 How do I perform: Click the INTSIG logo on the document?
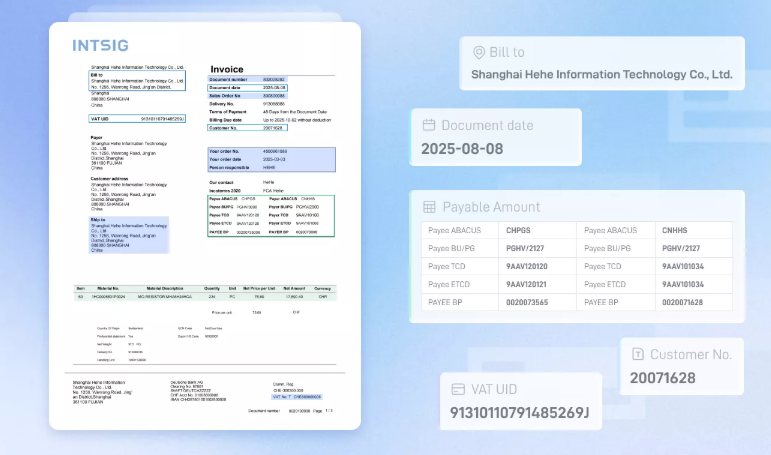(100, 45)
